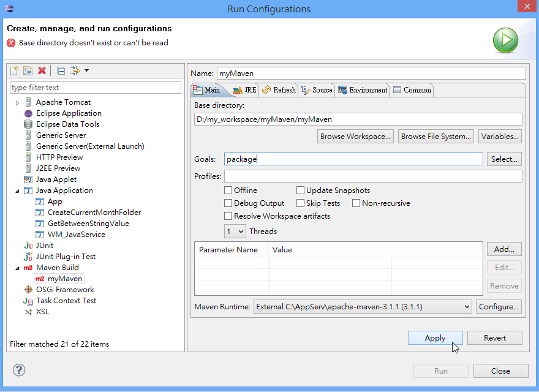
Task: Expand the Apache Tomcat tree node
Action: click(18, 102)
